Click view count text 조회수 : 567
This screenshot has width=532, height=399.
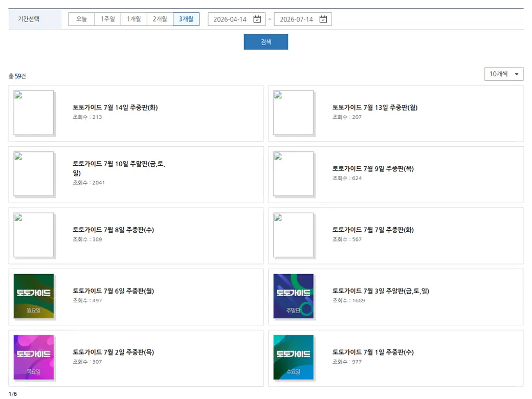coord(347,239)
